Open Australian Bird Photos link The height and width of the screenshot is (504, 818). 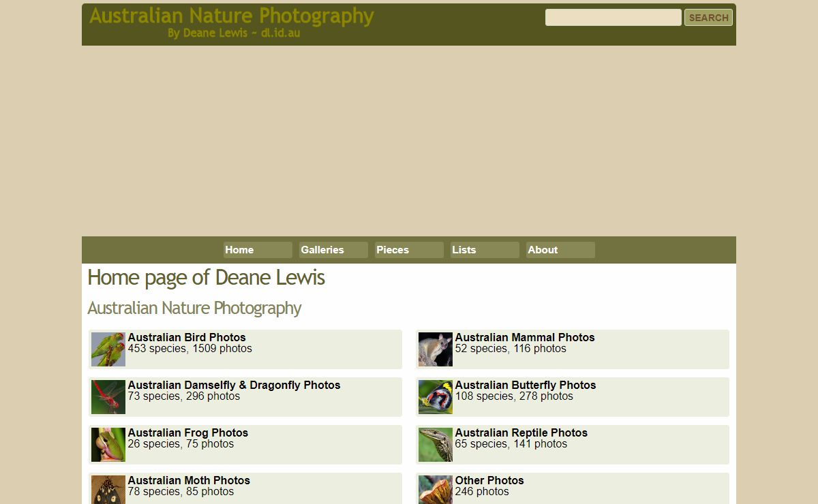coord(187,337)
